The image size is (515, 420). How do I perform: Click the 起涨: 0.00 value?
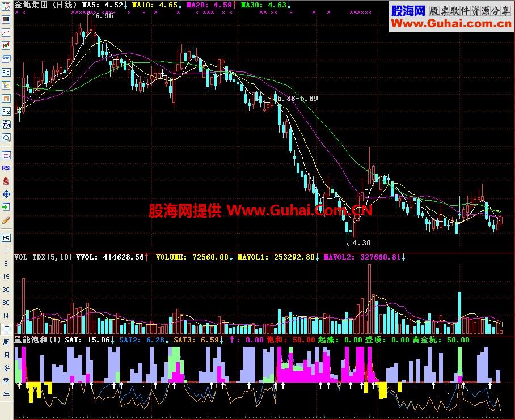point(340,340)
